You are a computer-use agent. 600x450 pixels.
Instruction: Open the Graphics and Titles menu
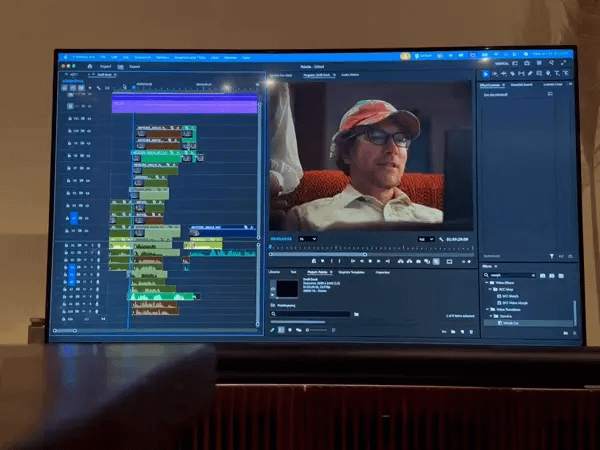click(190, 57)
